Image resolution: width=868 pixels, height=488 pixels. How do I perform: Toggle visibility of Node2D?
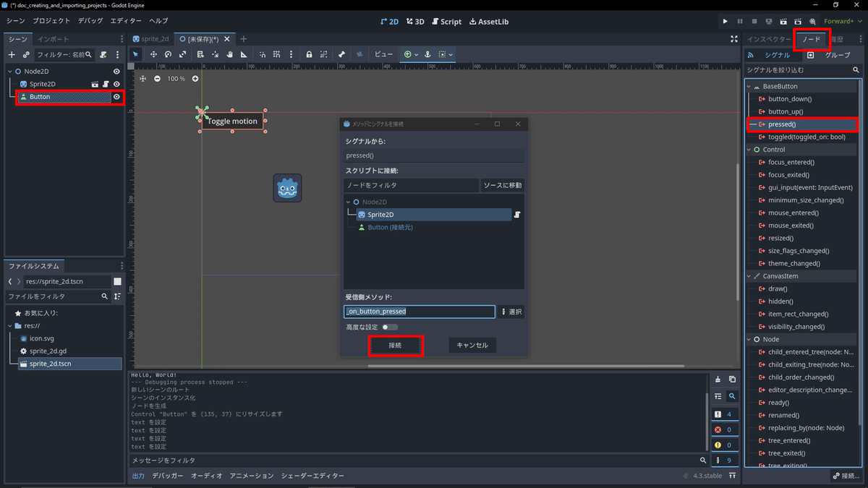tap(116, 72)
